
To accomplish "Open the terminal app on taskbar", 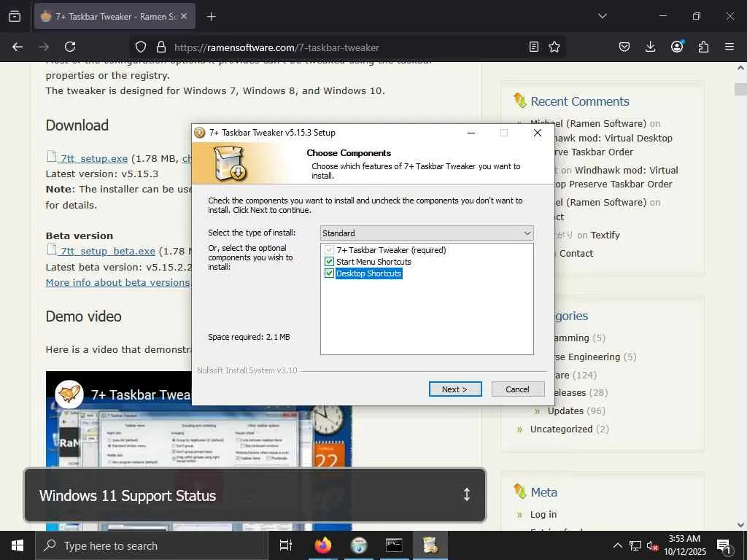I will (394, 545).
